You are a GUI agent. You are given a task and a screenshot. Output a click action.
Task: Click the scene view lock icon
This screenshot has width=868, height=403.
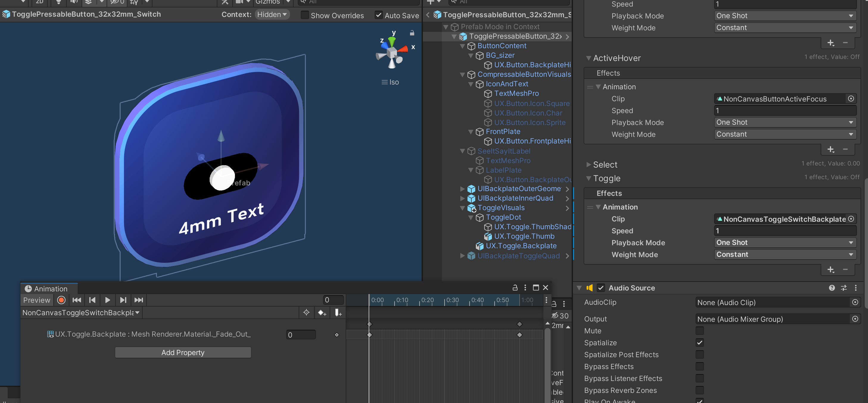tap(412, 33)
